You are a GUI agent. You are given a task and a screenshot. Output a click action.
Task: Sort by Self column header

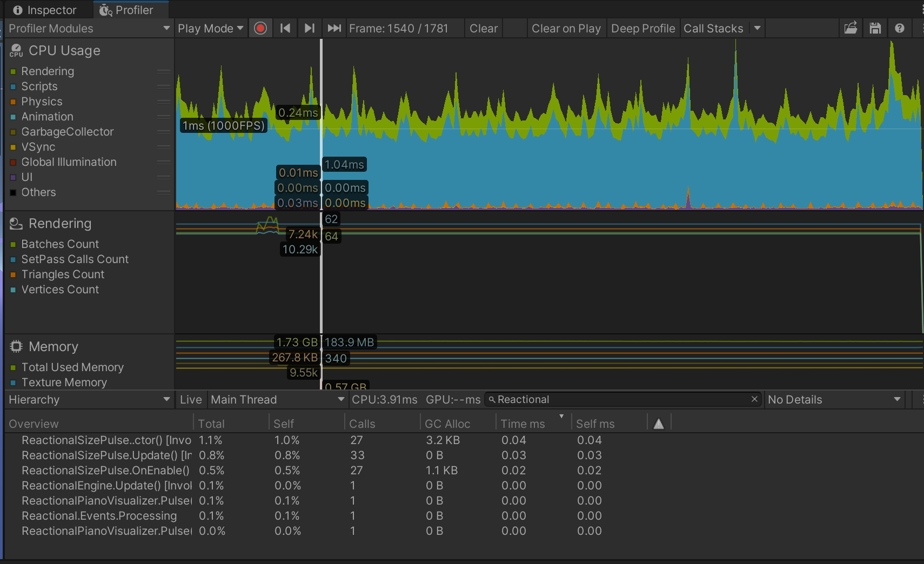click(x=306, y=424)
